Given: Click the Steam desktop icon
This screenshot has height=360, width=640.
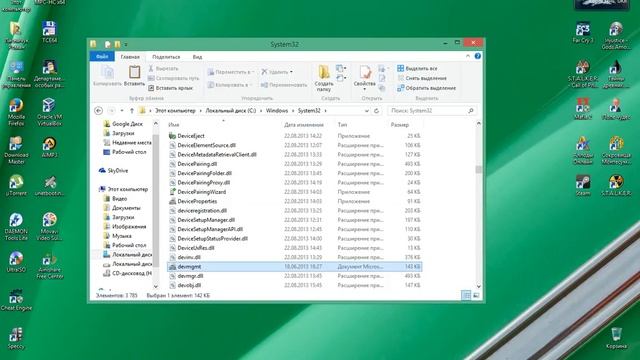Looking at the screenshot, I should click(x=583, y=185).
